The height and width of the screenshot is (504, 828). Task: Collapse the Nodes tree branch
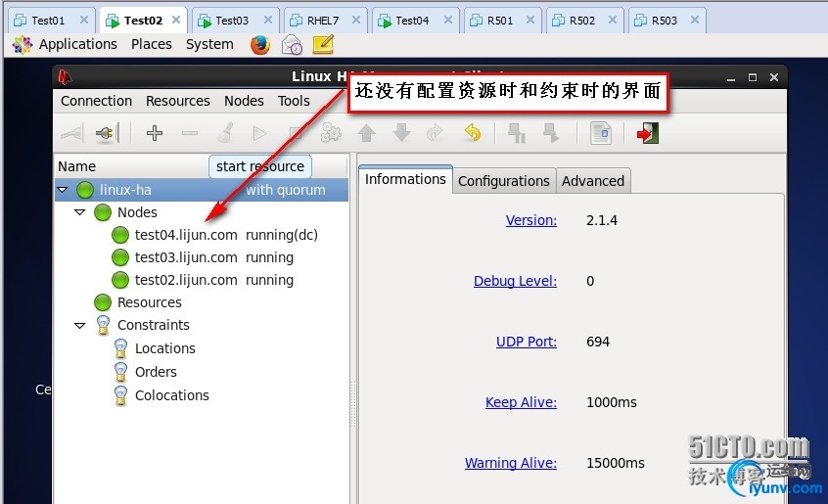pyautogui.click(x=79, y=212)
